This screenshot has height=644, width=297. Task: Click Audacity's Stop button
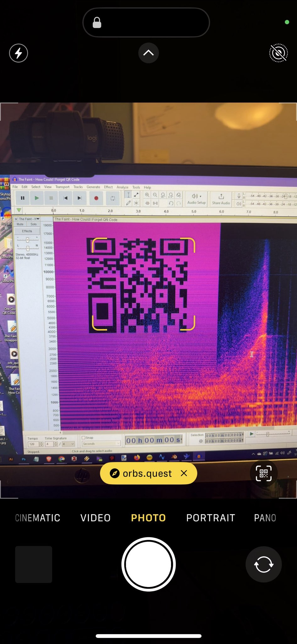(x=51, y=198)
